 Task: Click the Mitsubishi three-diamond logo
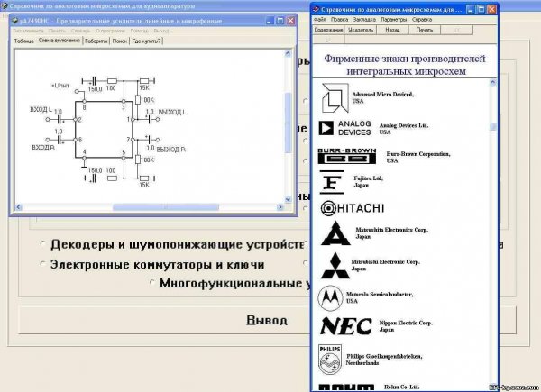[x=335, y=266]
